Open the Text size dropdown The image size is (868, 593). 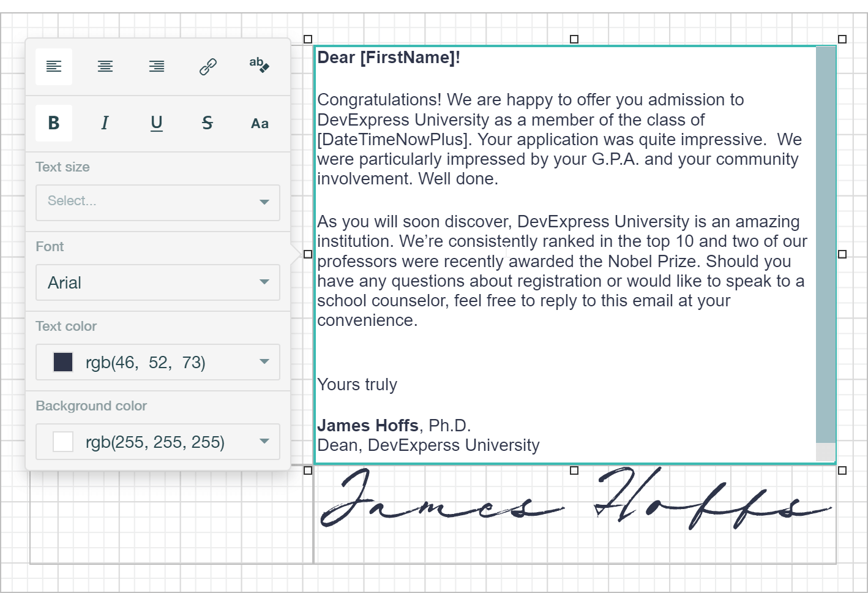(157, 202)
